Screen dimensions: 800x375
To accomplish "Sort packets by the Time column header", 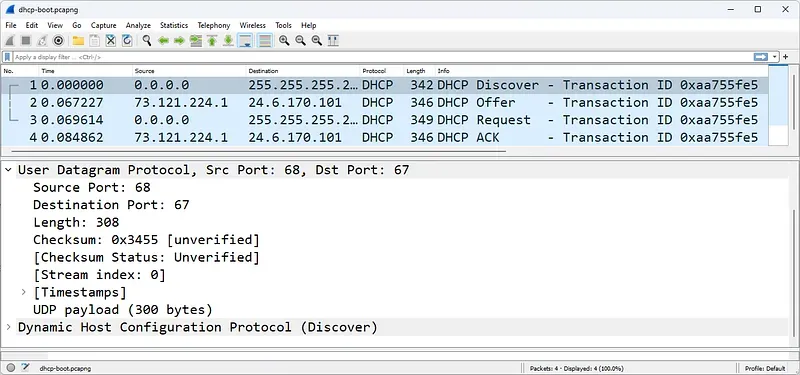I will (x=85, y=71).
